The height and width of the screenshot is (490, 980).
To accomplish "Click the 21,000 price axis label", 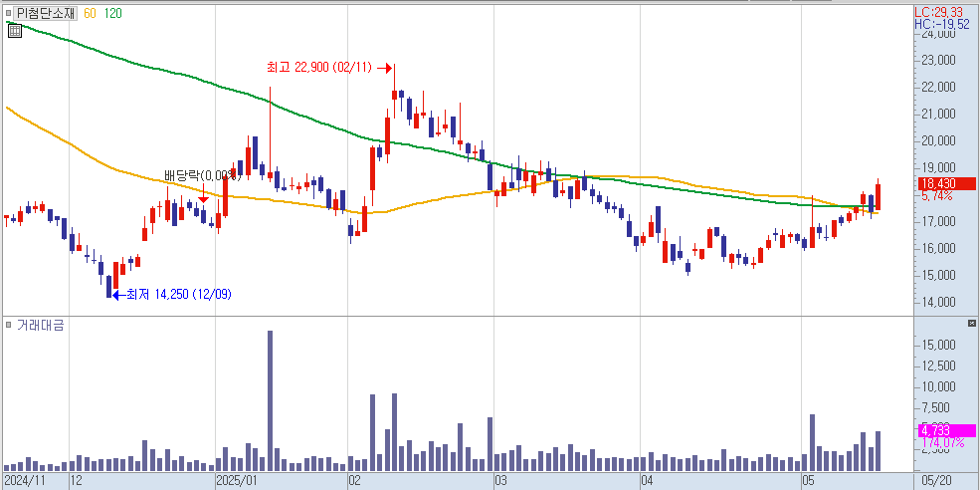I will point(938,114).
